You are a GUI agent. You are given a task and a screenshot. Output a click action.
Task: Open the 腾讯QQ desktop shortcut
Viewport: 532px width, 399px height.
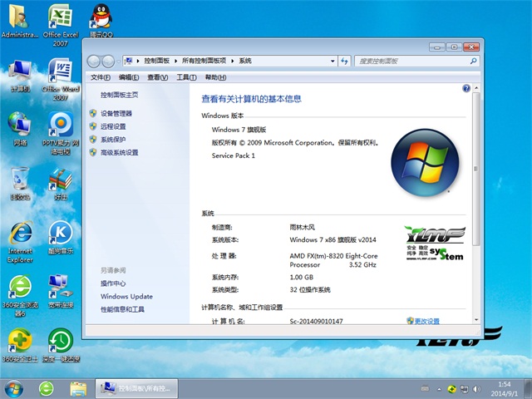pos(101,20)
